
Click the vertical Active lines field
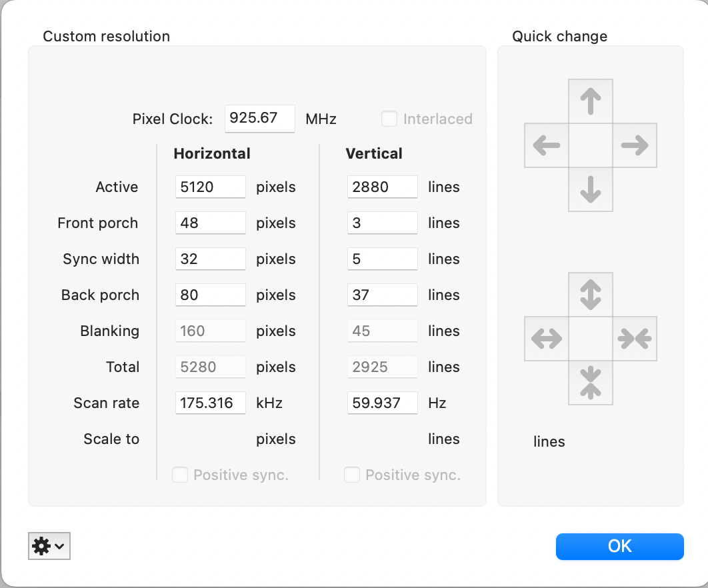click(382, 187)
